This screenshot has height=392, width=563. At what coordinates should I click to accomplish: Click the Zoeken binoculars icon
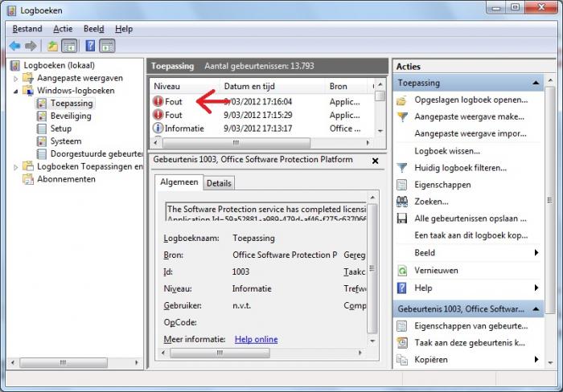point(402,202)
